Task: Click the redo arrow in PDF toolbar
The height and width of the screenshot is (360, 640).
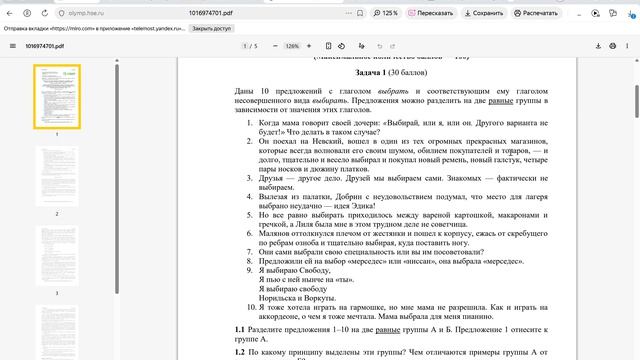Action: pos(393,46)
